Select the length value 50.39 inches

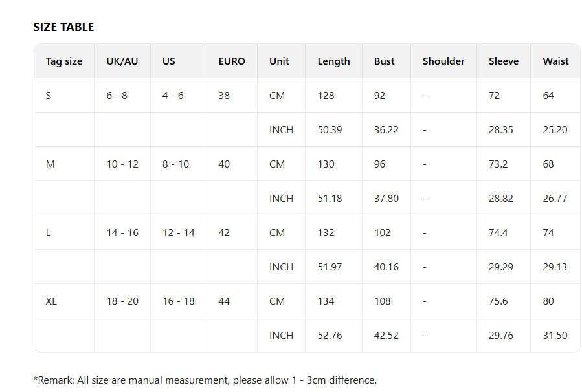point(330,130)
